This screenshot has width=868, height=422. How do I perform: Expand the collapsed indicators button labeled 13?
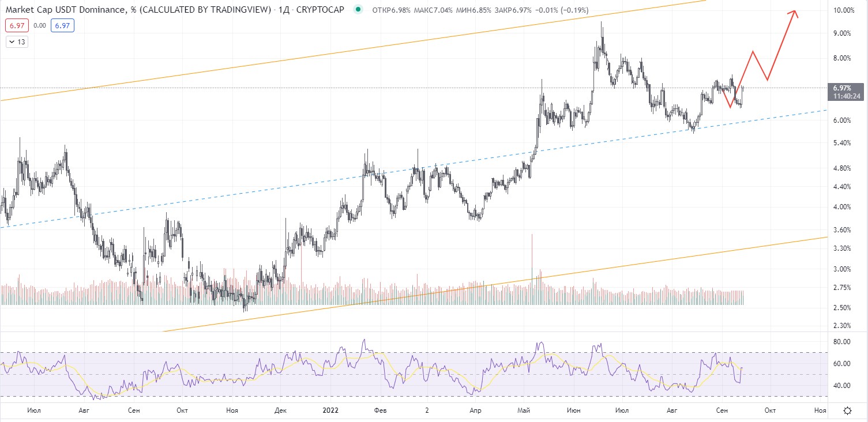(x=17, y=42)
